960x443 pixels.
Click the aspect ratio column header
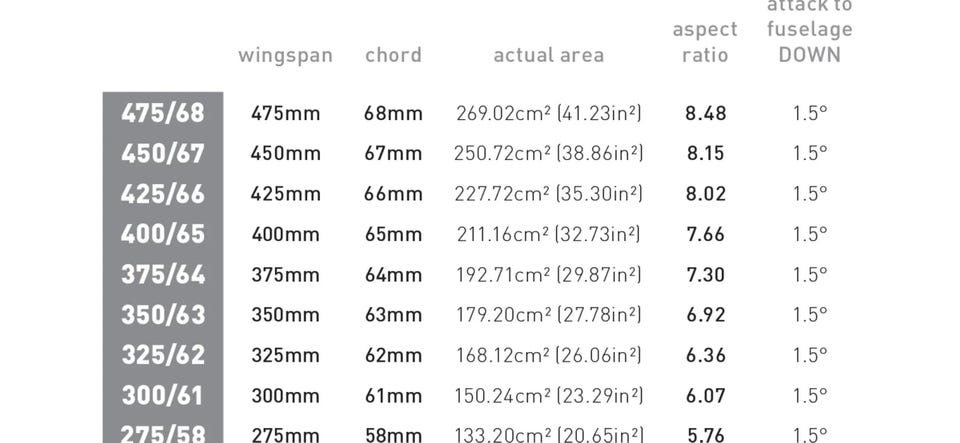(705, 42)
